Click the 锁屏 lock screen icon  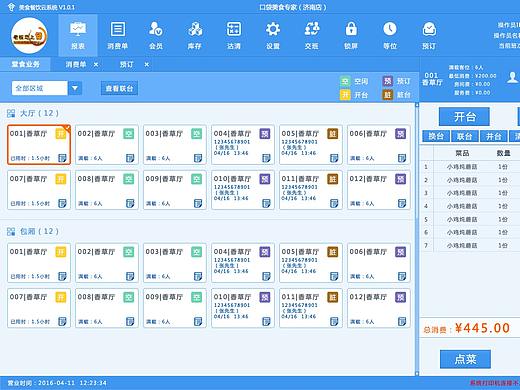point(351,35)
